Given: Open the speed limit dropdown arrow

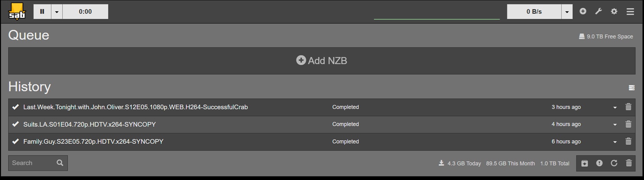Looking at the screenshot, I should tap(567, 12).
